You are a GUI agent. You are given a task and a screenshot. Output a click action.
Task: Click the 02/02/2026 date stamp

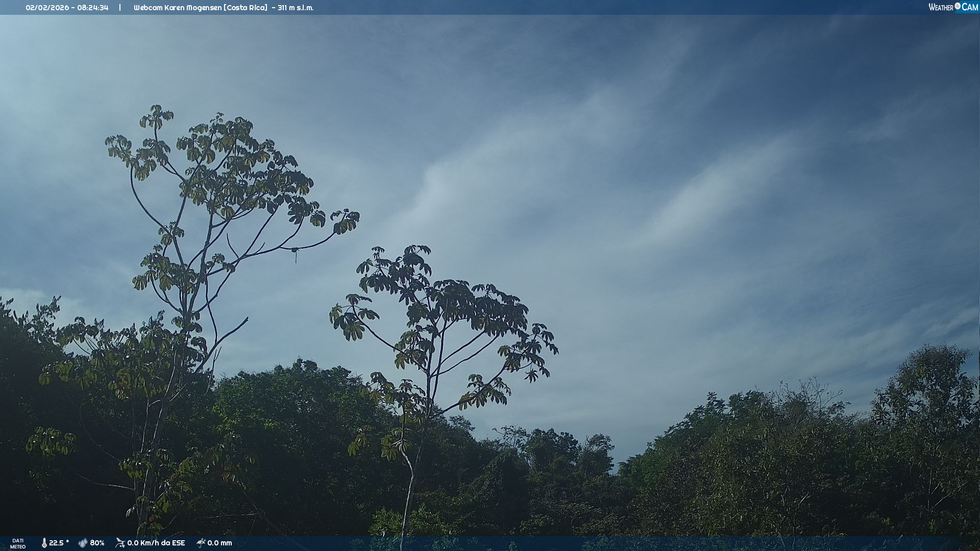[47, 8]
